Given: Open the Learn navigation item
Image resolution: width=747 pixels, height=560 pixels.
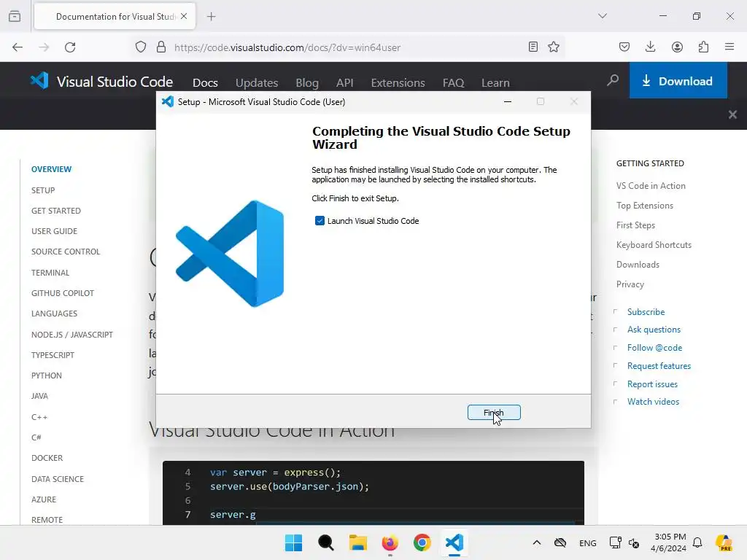Looking at the screenshot, I should (x=495, y=83).
